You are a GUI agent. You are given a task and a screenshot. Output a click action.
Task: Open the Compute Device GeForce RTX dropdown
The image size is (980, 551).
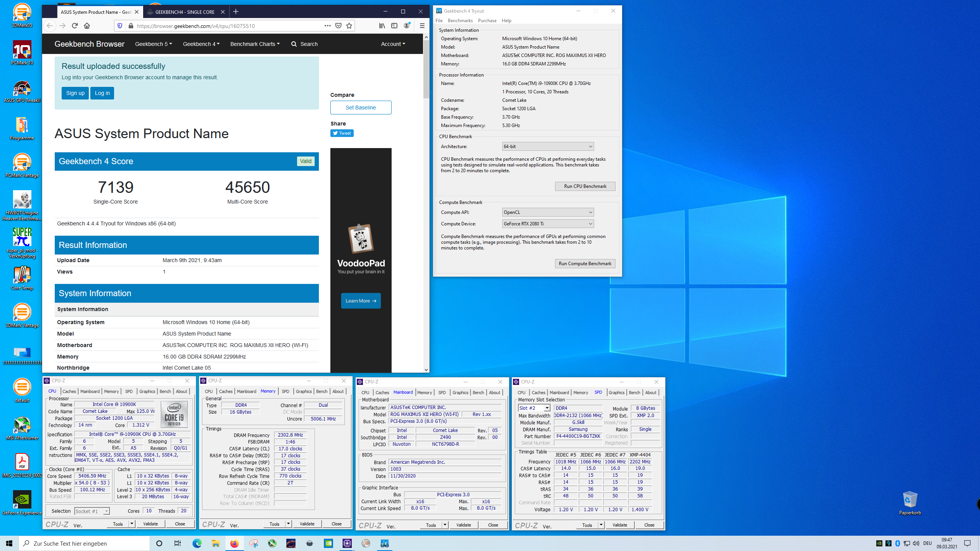pos(548,224)
